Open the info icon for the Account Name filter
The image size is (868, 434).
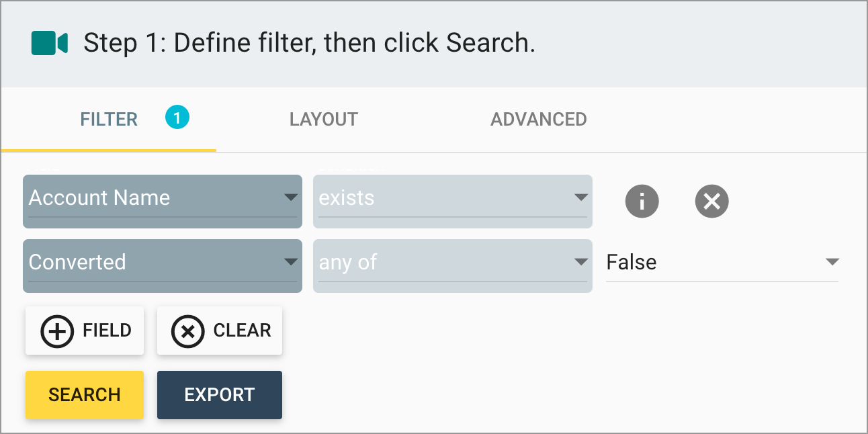[642, 201]
